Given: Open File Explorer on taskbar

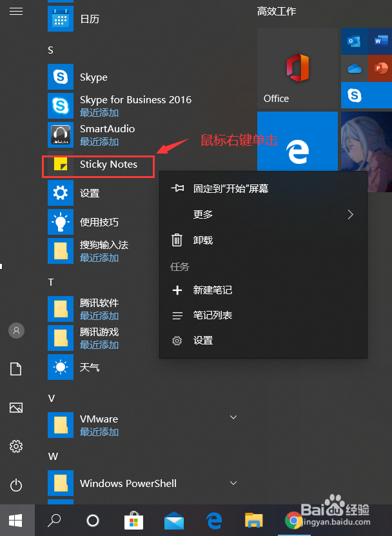Looking at the screenshot, I should (x=254, y=521).
